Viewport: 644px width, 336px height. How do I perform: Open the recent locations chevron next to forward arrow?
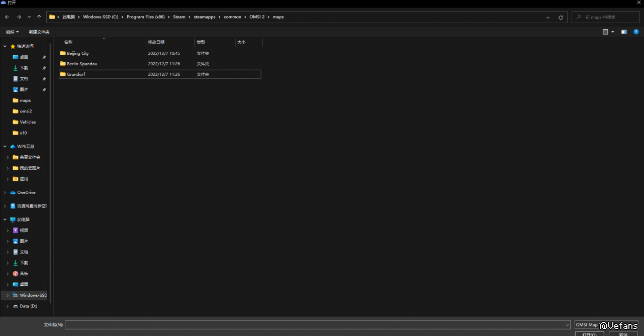29,17
